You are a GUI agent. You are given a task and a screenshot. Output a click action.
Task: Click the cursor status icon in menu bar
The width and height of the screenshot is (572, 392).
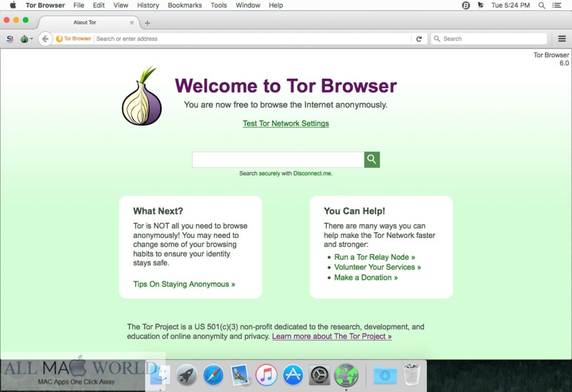[x=481, y=5]
